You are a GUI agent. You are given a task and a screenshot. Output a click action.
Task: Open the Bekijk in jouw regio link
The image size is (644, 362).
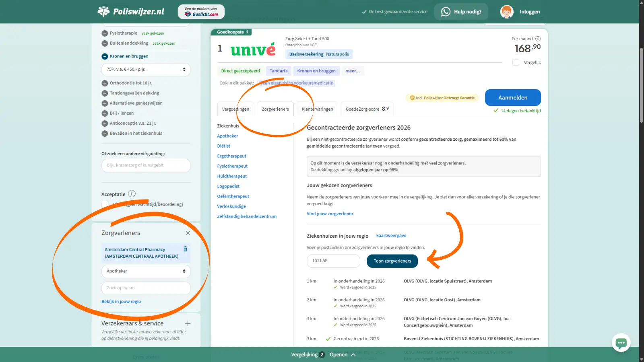click(121, 302)
